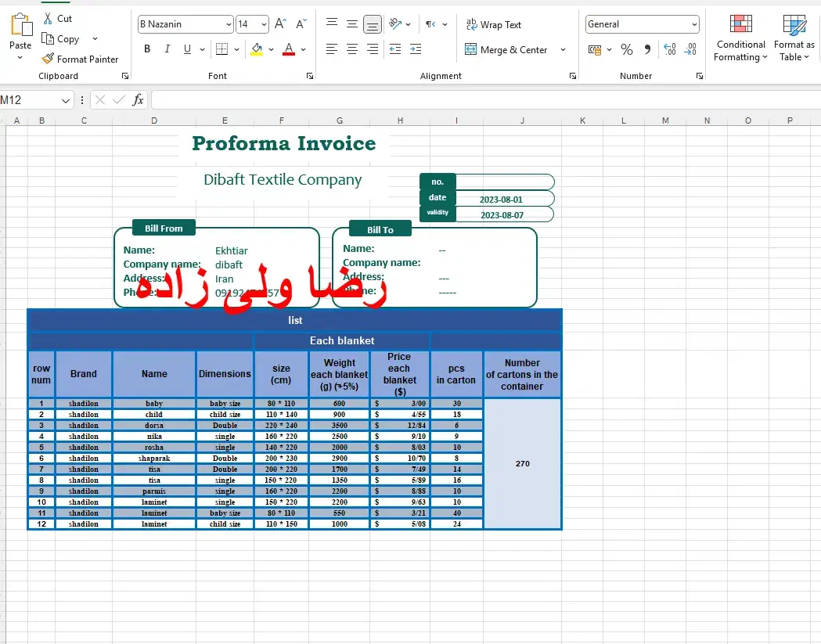Click the Proforma Invoice title cell
Viewport: 821px width, 644px height.
pos(283,144)
